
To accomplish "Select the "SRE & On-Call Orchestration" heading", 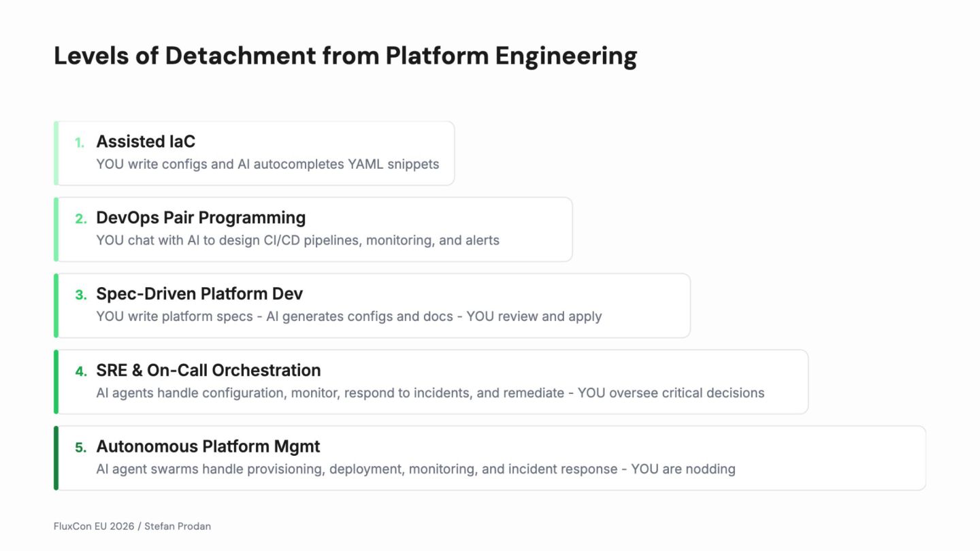I will [208, 370].
